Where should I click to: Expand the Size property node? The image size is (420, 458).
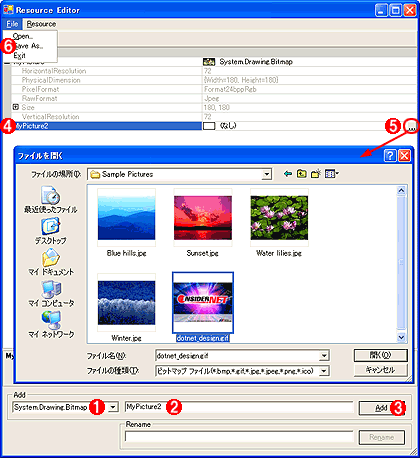[15, 107]
